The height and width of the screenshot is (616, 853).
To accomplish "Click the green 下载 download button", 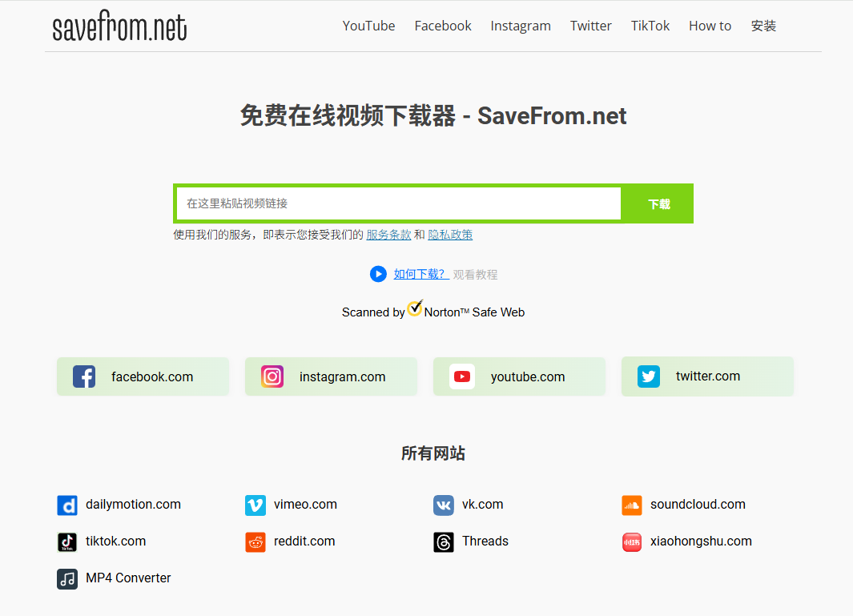I will click(658, 203).
